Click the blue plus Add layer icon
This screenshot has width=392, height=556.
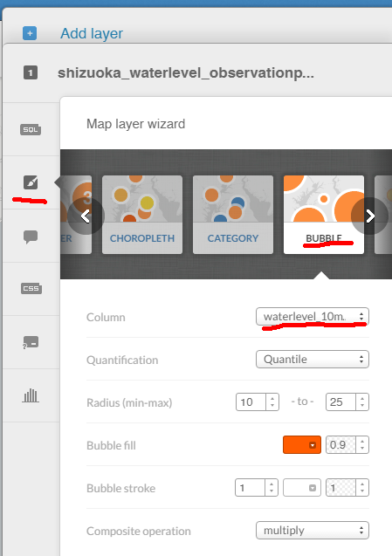click(30, 33)
